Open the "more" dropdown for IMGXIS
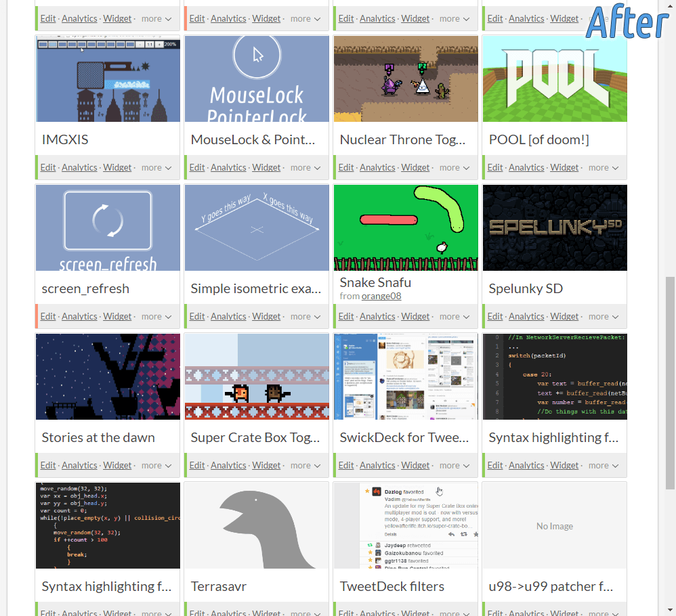Image resolution: width=676 pixels, height=616 pixels. 156,167
